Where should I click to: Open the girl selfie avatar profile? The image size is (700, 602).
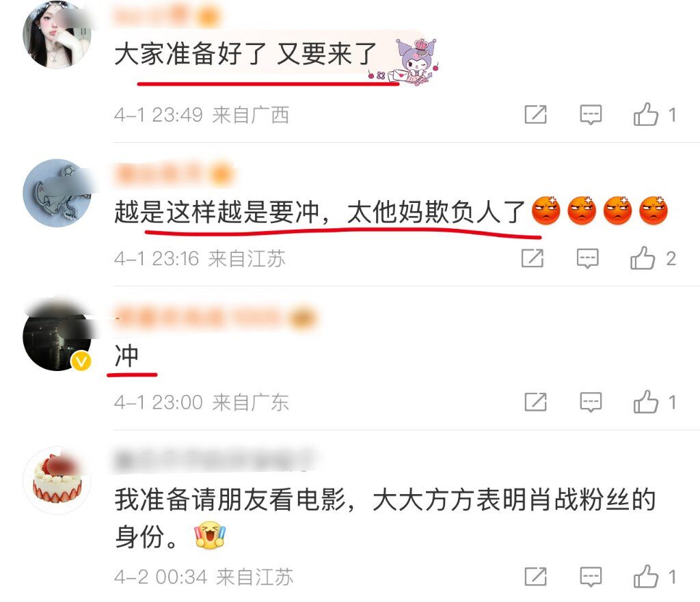coord(57,34)
